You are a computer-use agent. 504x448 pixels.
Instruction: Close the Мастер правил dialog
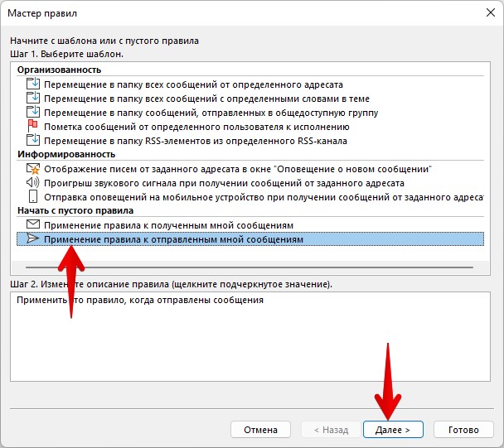(x=491, y=13)
